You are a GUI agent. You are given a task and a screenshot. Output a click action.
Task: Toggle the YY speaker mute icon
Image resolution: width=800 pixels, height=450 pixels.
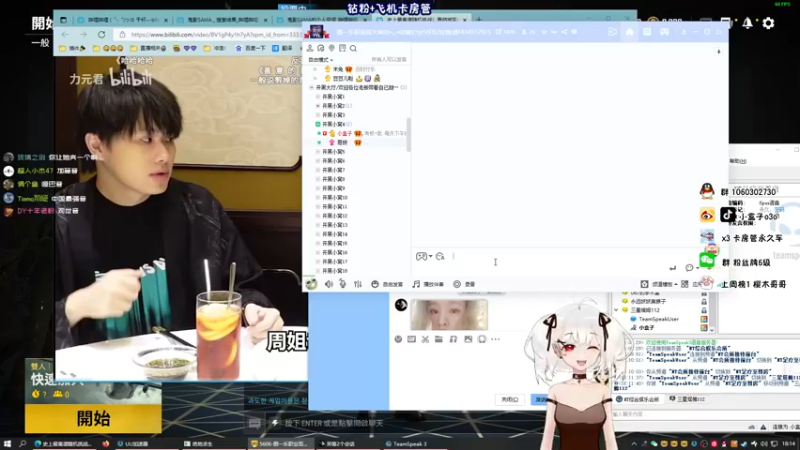point(329,284)
